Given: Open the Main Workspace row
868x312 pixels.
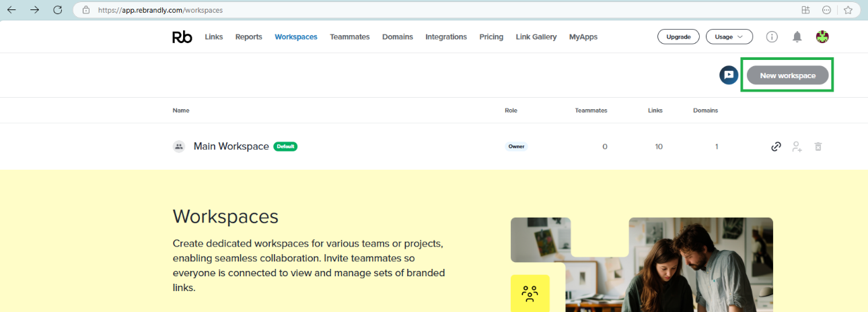Looking at the screenshot, I should [x=231, y=146].
